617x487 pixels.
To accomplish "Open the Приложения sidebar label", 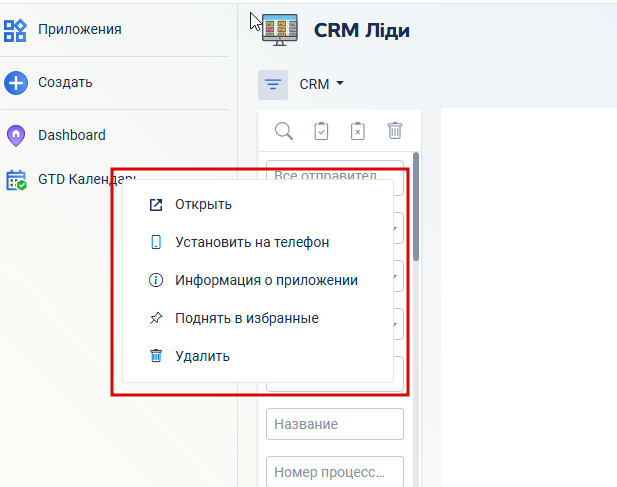I will tap(80, 30).
